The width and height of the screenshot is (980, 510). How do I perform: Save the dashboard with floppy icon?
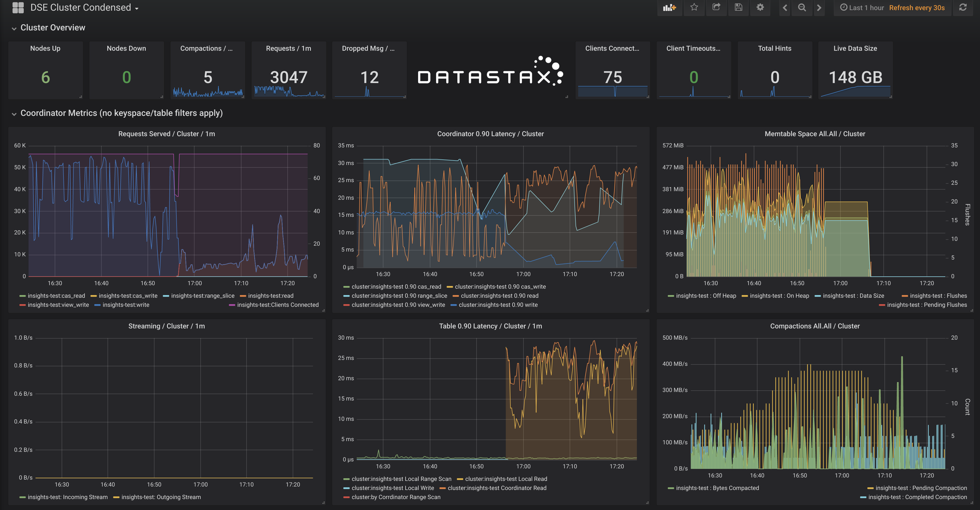[739, 8]
